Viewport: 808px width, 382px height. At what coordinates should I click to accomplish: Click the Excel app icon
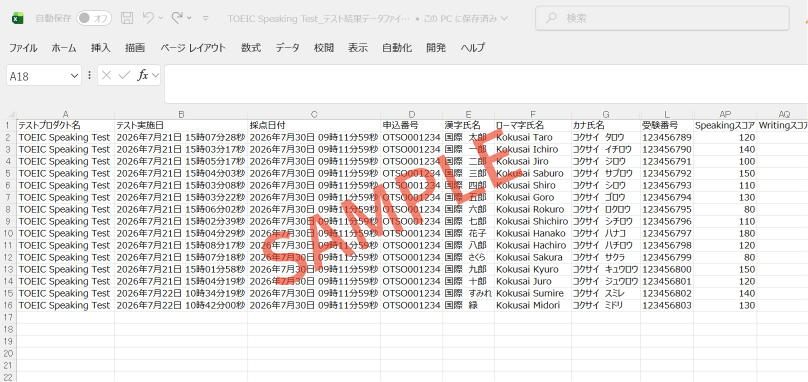point(18,19)
